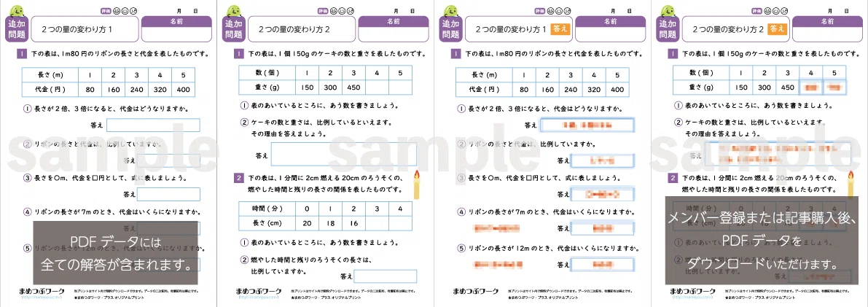Click the purple number 1 badge on the first worksheet

click(x=22, y=54)
